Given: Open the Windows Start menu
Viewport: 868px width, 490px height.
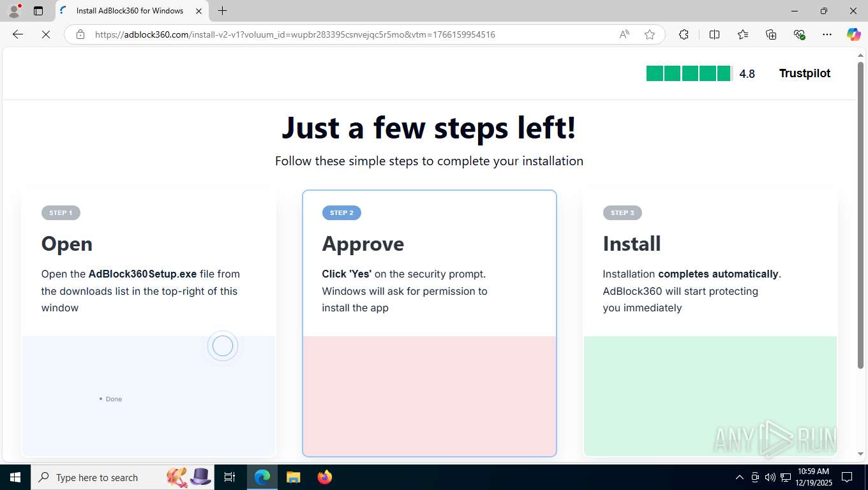Looking at the screenshot, I should pos(15,477).
